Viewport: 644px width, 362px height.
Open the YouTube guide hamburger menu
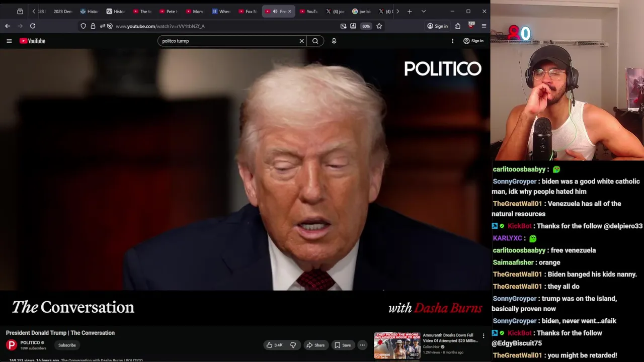click(x=9, y=41)
